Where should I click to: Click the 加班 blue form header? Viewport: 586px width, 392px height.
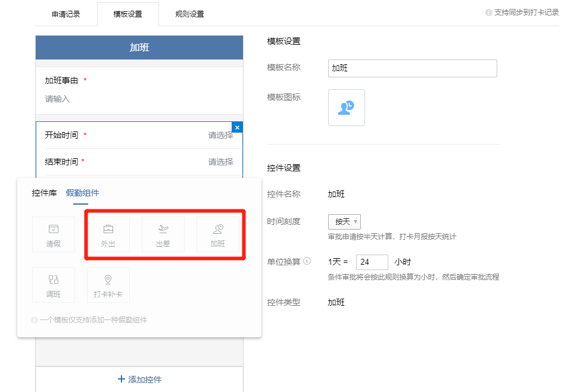pyautogui.click(x=139, y=48)
